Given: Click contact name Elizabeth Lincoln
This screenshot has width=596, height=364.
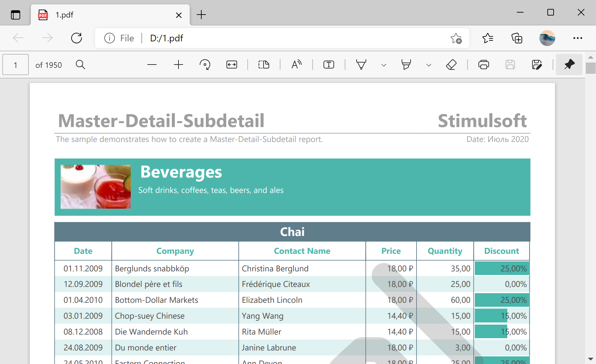Looking at the screenshot, I should click(x=272, y=300).
